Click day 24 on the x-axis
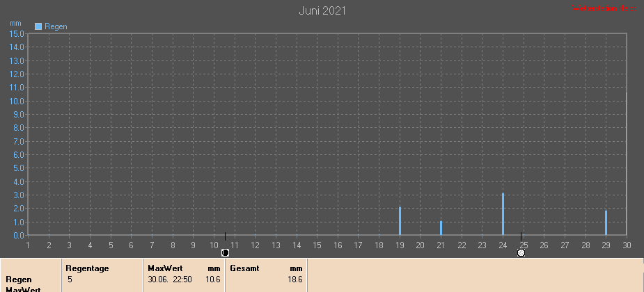 point(503,245)
